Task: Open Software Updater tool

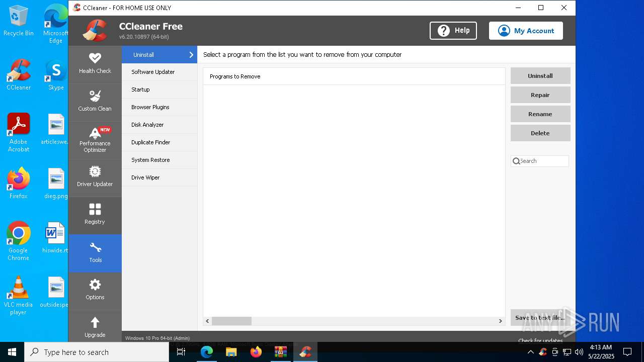Action: [159, 72]
